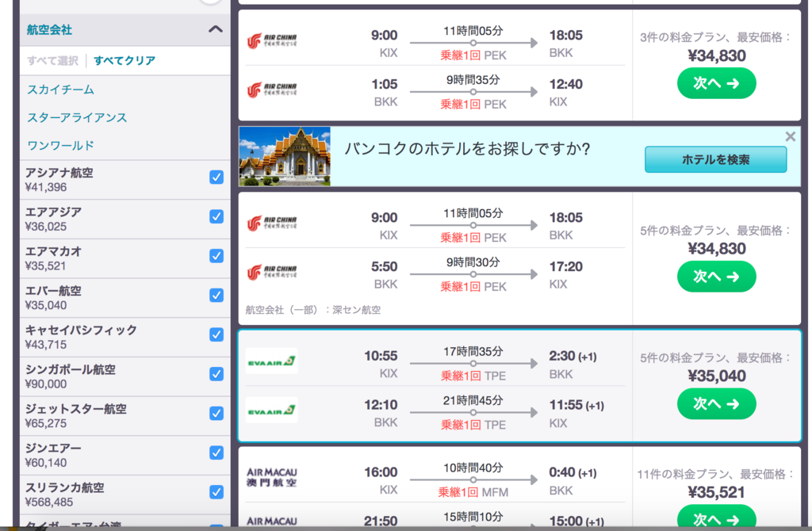
Task: Click Air Macau logo on 16:00 flight
Action: click(272, 477)
